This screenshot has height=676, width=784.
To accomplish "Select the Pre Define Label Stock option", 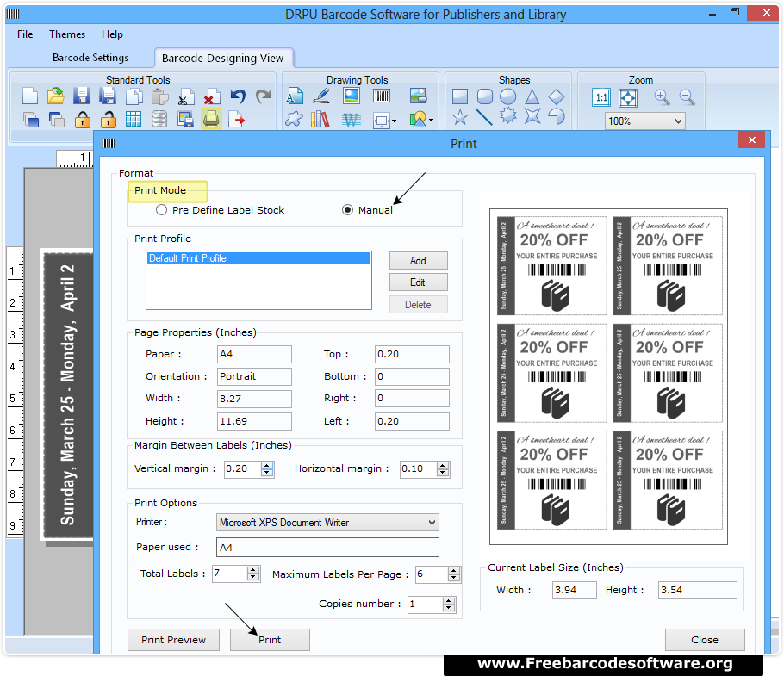I will pos(161,210).
